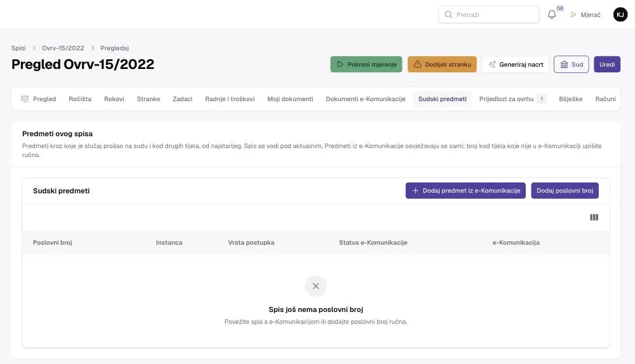Click Dodijeli stranku button

[442, 64]
